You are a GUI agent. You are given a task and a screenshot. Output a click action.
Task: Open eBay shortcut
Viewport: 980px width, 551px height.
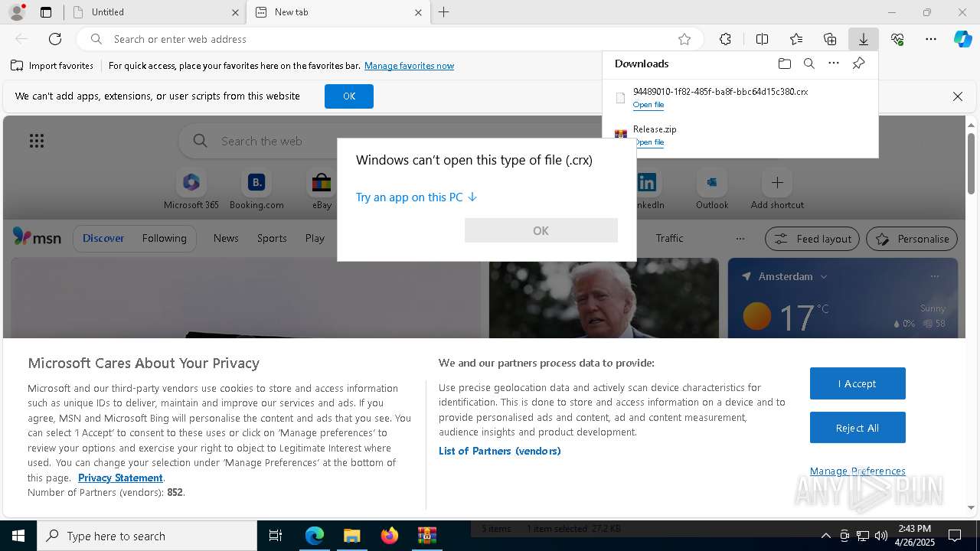322,190
